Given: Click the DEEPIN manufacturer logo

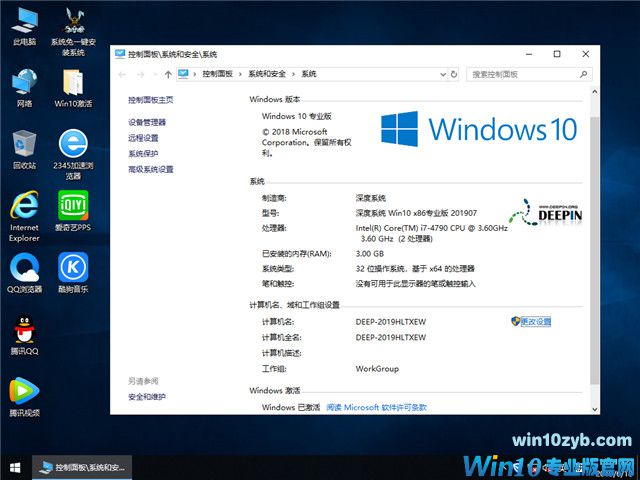Looking at the screenshot, I should [x=546, y=212].
